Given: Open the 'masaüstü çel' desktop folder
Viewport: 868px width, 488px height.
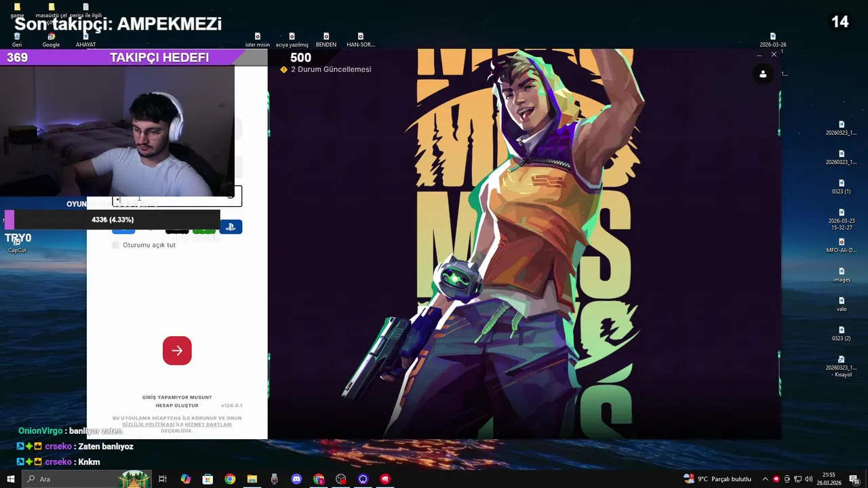Looking at the screenshot, I should 51,10.
